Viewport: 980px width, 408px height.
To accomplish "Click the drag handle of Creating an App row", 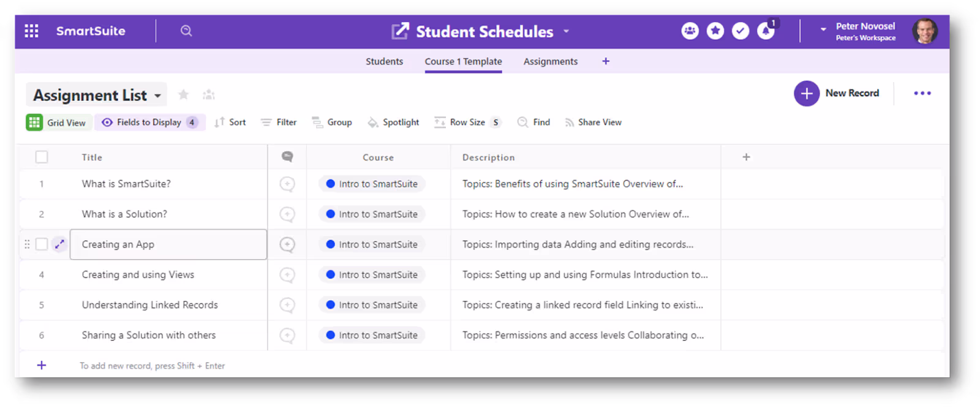I will coord(27,244).
